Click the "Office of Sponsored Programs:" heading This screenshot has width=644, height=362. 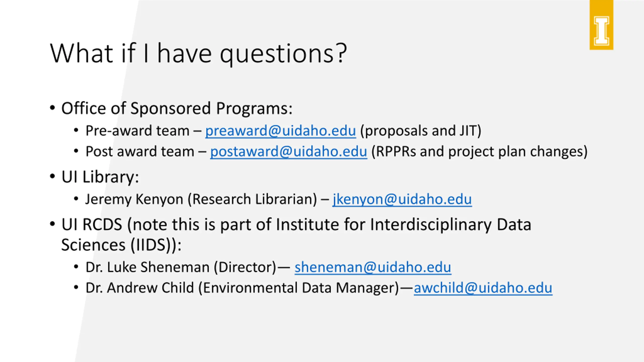pyautogui.click(x=177, y=108)
